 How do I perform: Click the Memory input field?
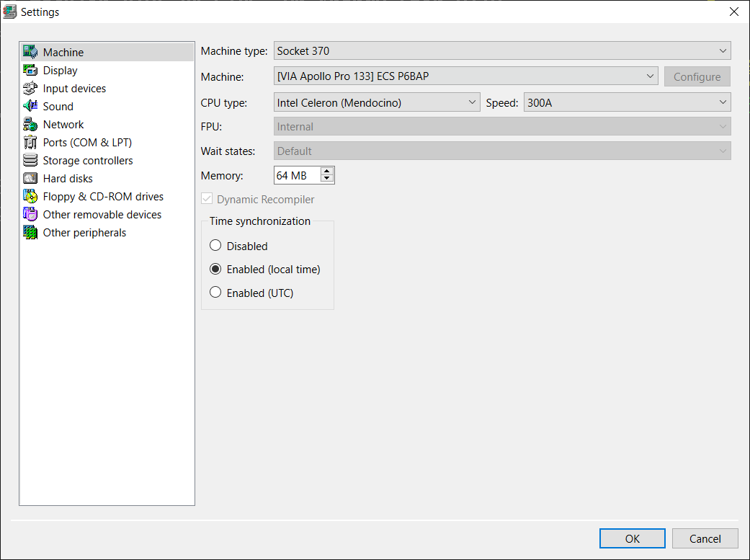[x=296, y=175]
